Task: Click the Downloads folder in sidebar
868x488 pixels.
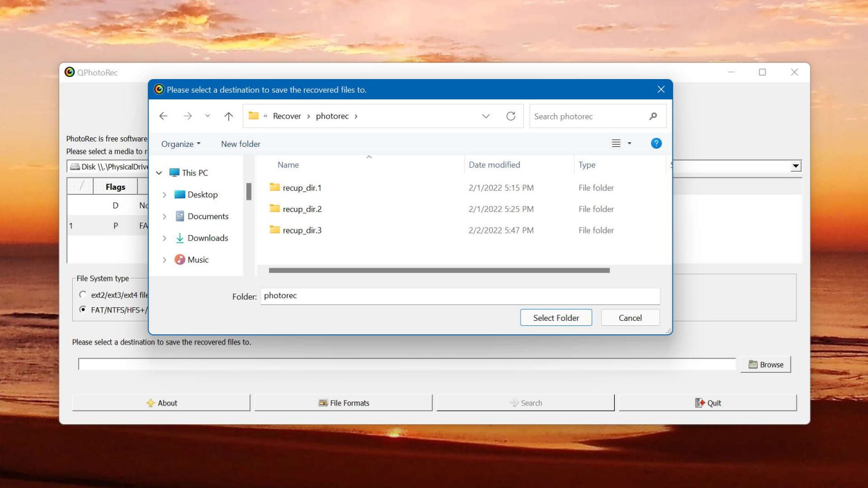Action: 207,238
